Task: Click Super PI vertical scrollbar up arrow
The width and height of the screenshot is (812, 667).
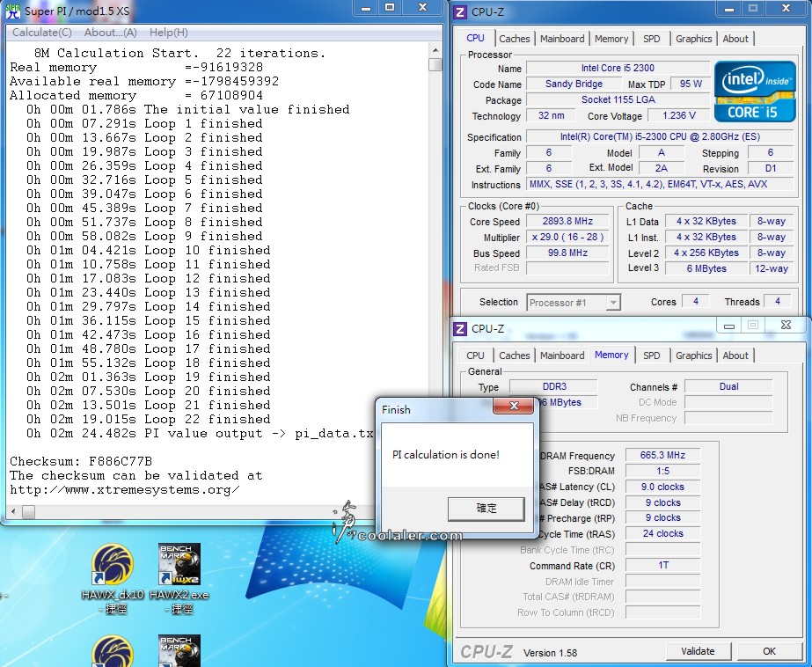Action: [x=435, y=50]
